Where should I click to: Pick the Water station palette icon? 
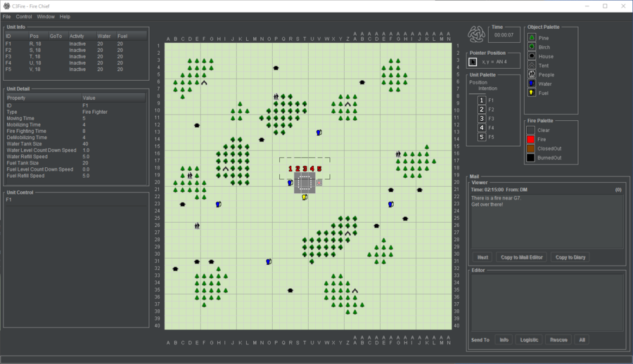tap(532, 84)
